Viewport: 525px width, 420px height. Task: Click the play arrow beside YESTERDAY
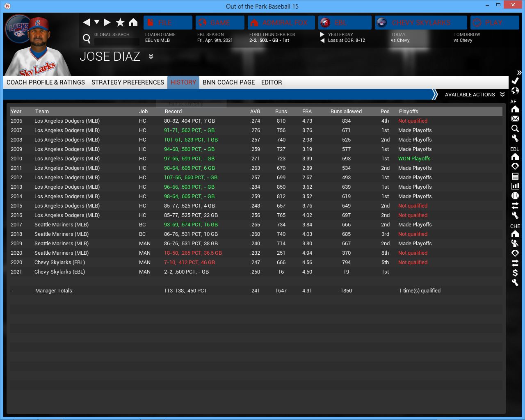point(322,34)
